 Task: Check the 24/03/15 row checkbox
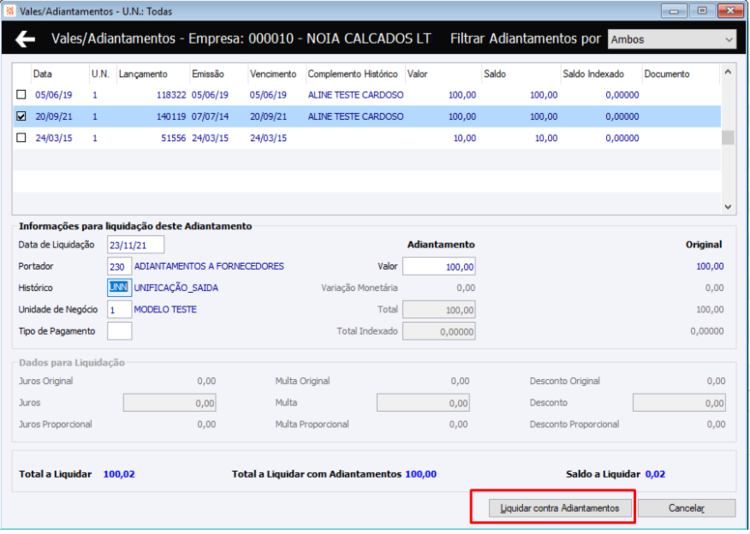[21, 138]
